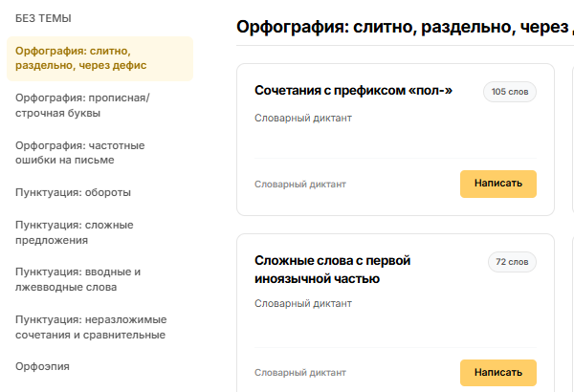Click the «105 слов» word count badge
The height and width of the screenshot is (392, 574).
click(510, 92)
